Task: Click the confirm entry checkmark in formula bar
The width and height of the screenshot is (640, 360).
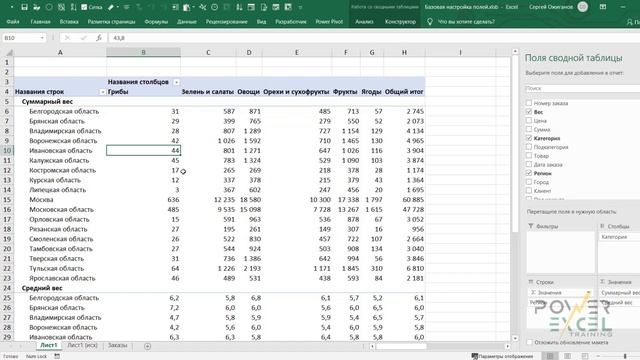Action: [x=83, y=38]
